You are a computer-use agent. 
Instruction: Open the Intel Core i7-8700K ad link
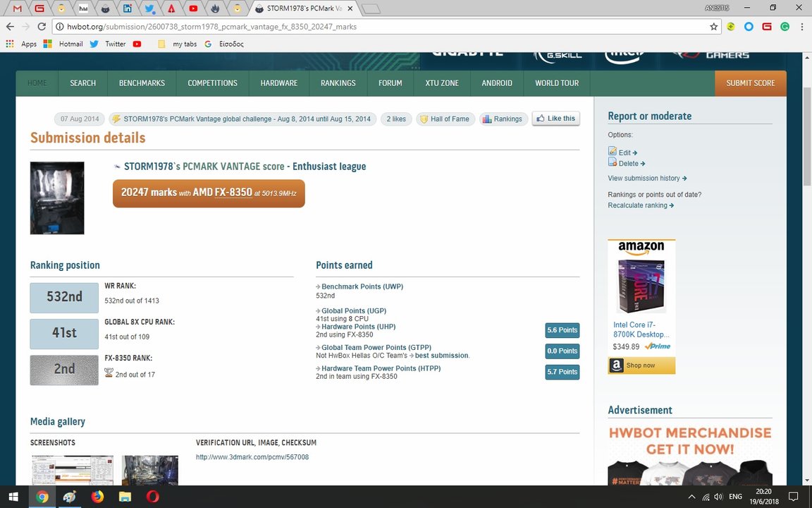(x=641, y=329)
